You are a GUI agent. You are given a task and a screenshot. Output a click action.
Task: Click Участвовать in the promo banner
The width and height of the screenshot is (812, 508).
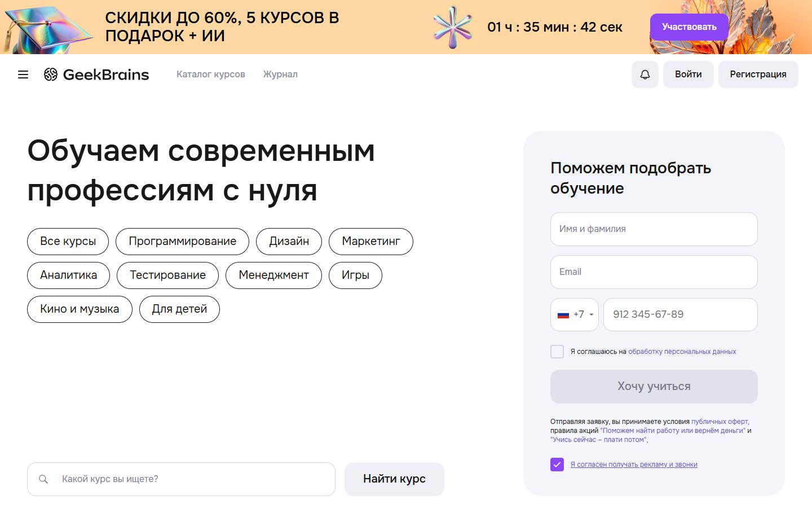point(689,27)
